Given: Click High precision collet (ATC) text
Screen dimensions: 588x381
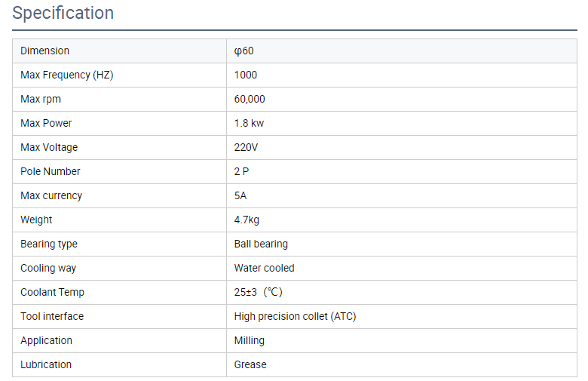Looking at the screenshot, I should [x=295, y=316].
